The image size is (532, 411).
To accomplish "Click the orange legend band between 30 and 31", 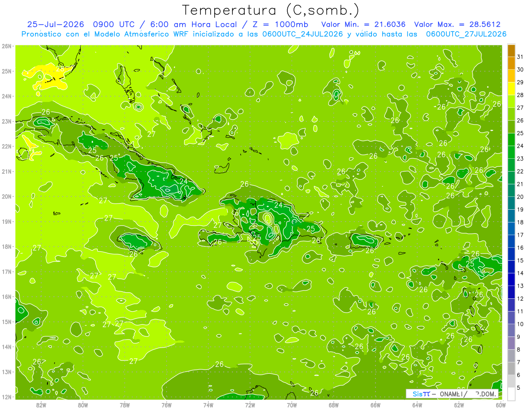I will point(511,63).
